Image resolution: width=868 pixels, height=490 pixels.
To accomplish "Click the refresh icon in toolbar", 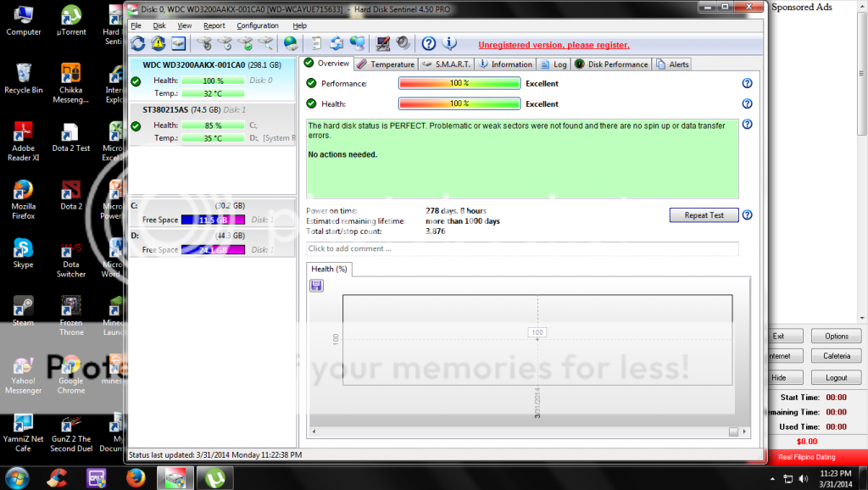I will pyautogui.click(x=137, y=43).
